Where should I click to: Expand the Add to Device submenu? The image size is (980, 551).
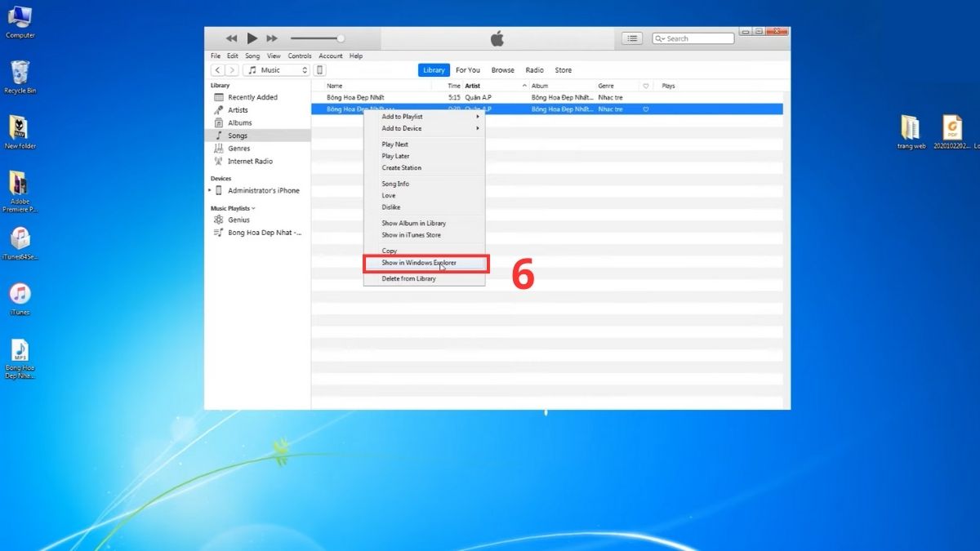425,128
